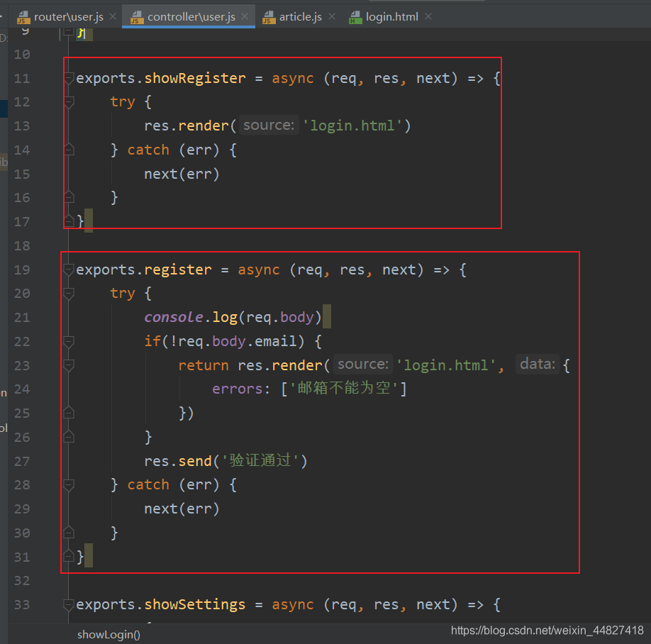Collapse the showRegister function at line 11
Image resolution: width=651 pixels, height=644 pixels.
point(69,78)
